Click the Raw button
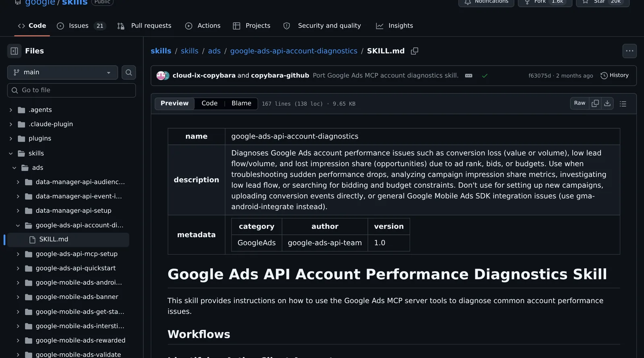 tap(580, 103)
